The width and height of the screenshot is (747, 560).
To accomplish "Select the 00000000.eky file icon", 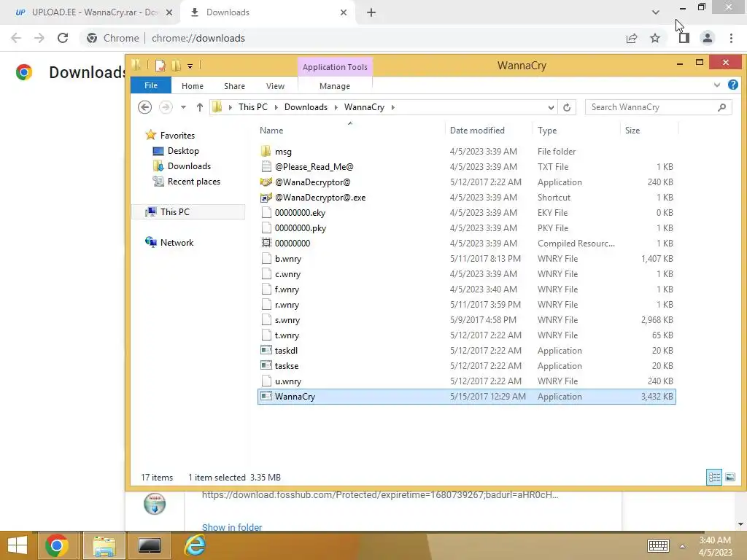I will pyautogui.click(x=266, y=212).
